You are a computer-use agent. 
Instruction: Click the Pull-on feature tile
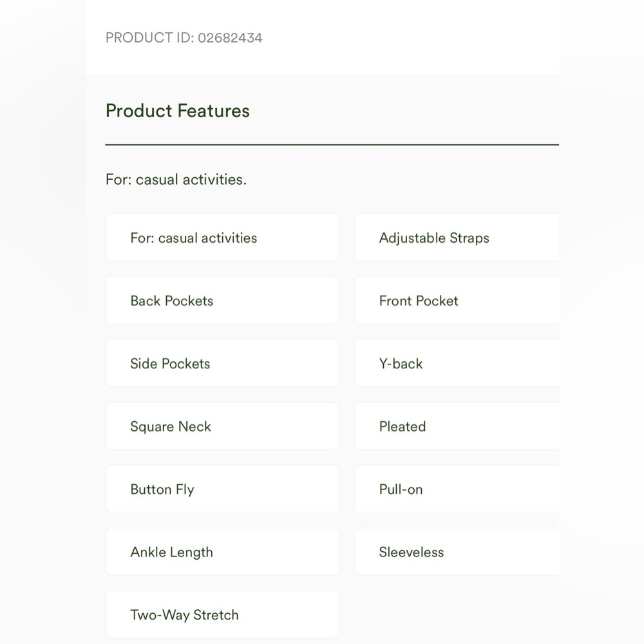coord(456,489)
